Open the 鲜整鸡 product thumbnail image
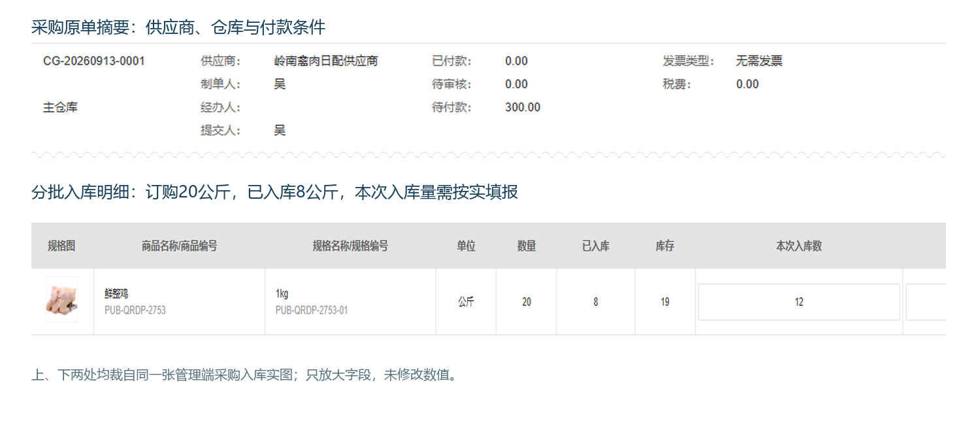The width and height of the screenshot is (980, 438). [61, 299]
